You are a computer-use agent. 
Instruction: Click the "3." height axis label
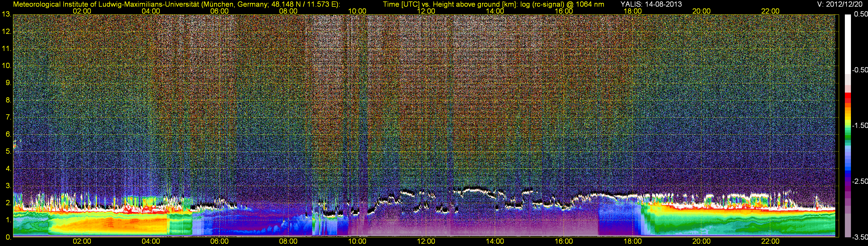tap(8, 186)
